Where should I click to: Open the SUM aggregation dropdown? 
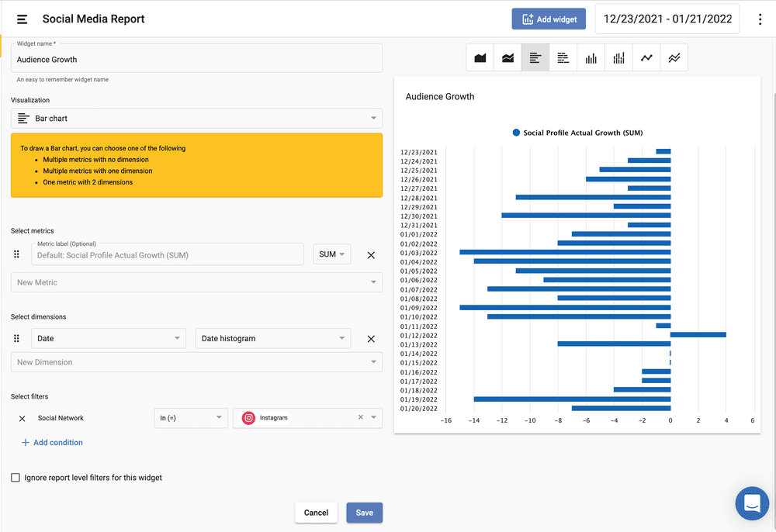[331, 254]
